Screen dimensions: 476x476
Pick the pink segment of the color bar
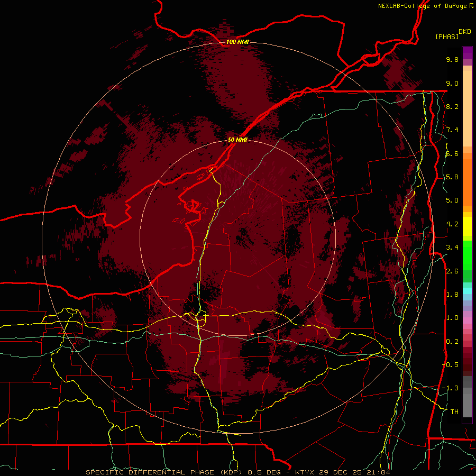pos(467,321)
